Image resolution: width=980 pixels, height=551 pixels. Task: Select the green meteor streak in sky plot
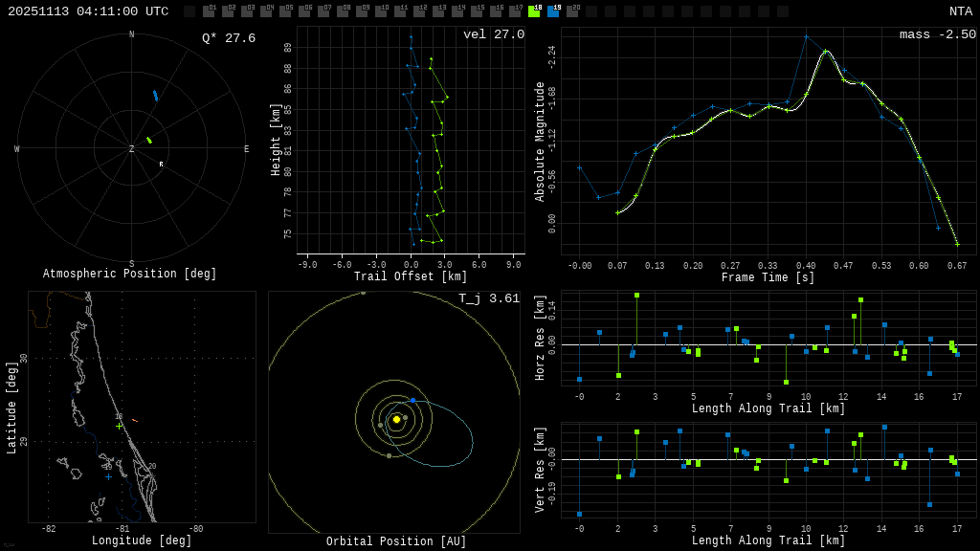coord(149,141)
